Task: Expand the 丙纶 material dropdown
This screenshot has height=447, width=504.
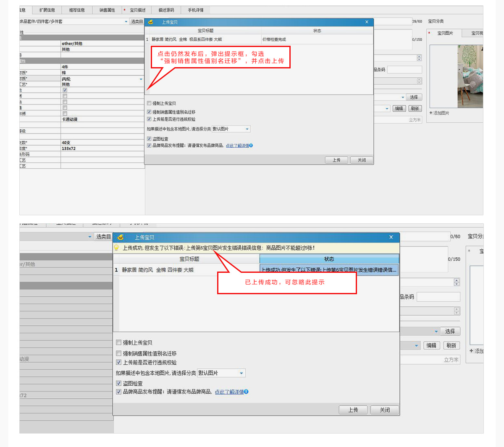Action: point(141,79)
